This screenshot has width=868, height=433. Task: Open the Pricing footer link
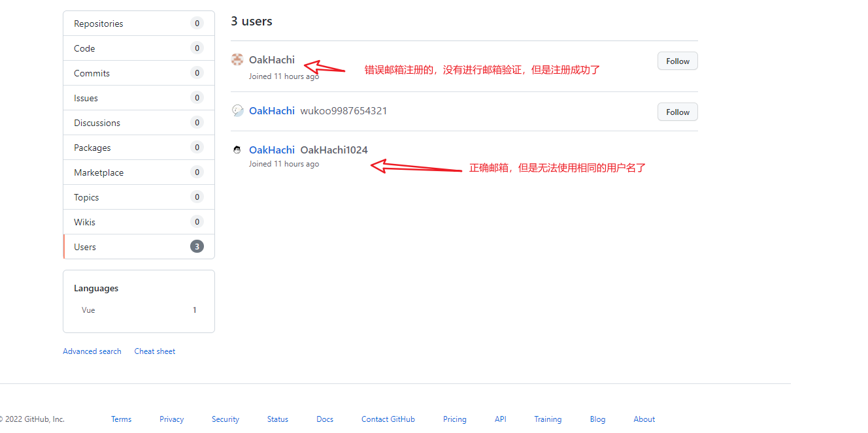point(455,419)
